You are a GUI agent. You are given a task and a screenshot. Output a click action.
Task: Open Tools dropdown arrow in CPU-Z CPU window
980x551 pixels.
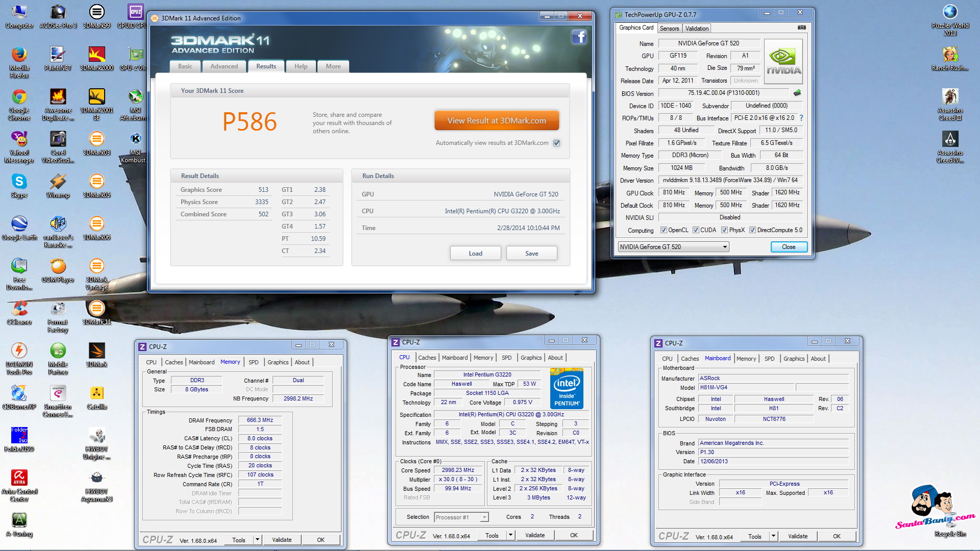[510, 535]
